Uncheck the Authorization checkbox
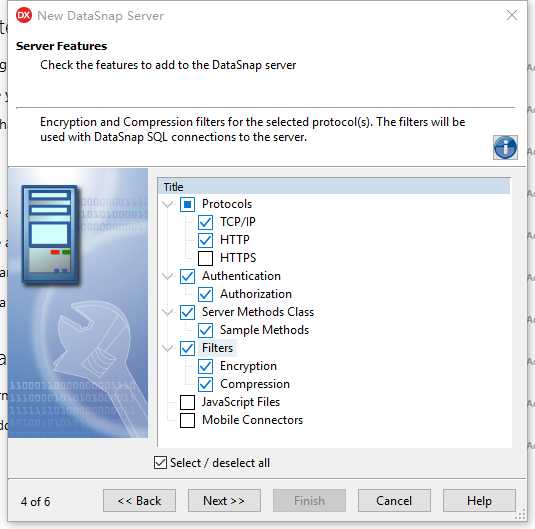The height and width of the screenshot is (529, 535). pyautogui.click(x=205, y=295)
